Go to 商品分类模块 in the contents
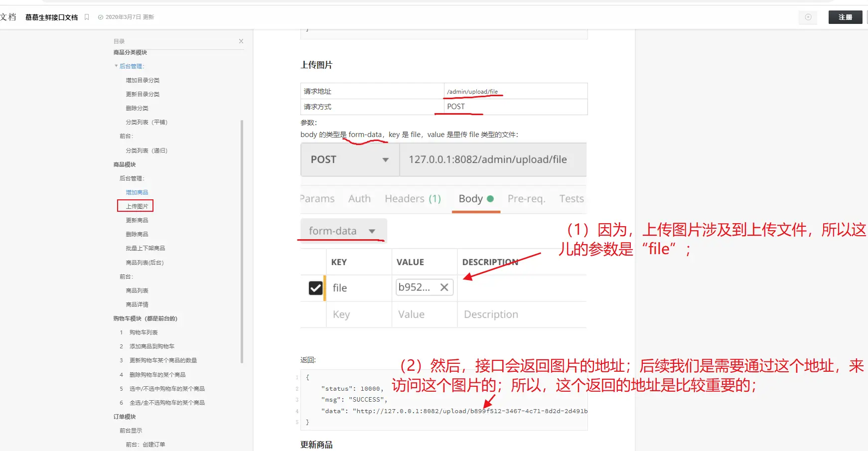The image size is (868, 451). pos(130,52)
